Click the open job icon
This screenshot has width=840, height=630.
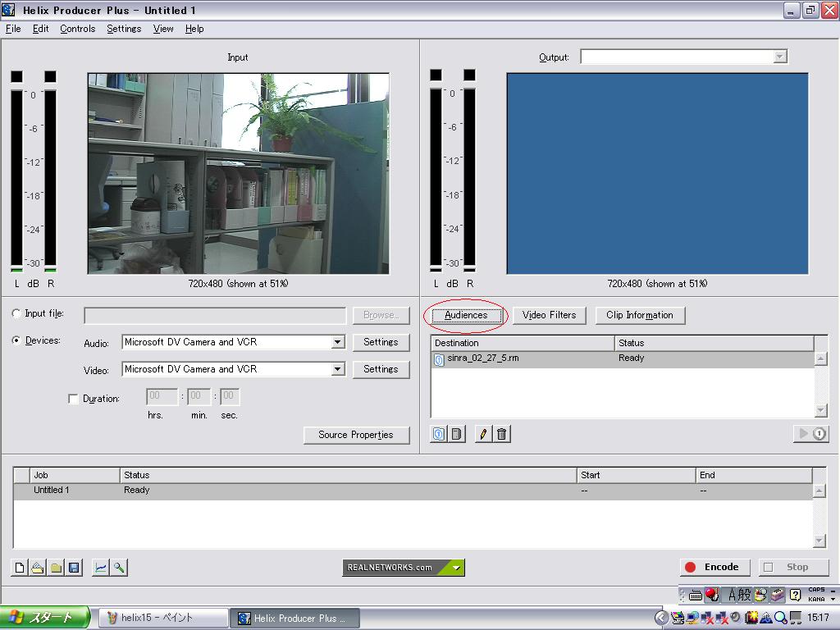(38, 568)
